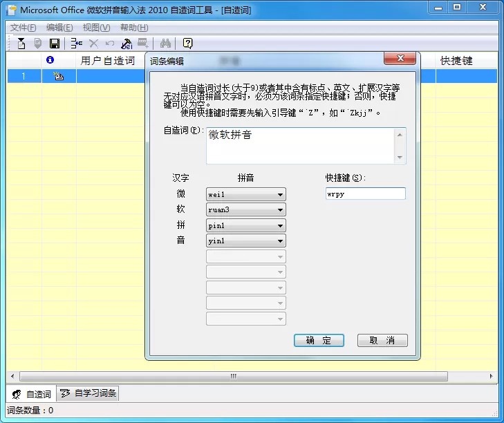Click the binoculars find icon

point(165,43)
